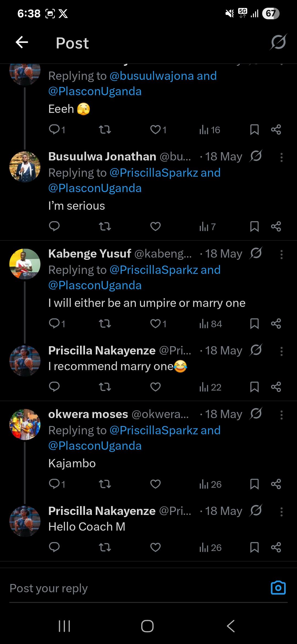This screenshot has width=297, height=644.
Task: Repost Kabenge Yusuf's umpire reply
Action: click(x=105, y=323)
